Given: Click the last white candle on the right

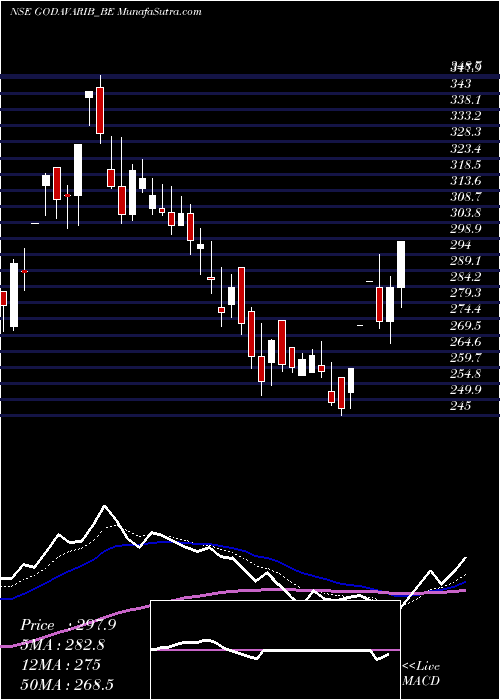Looking at the screenshot, I should [401, 264].
